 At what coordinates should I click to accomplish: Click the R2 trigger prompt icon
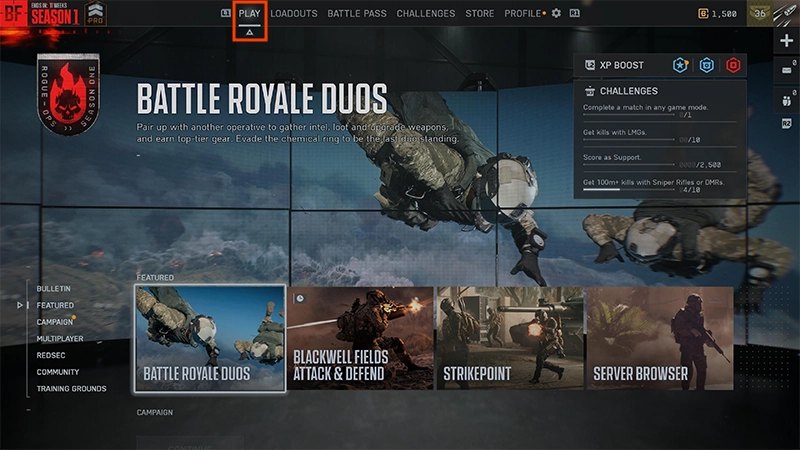click(787, 124)
